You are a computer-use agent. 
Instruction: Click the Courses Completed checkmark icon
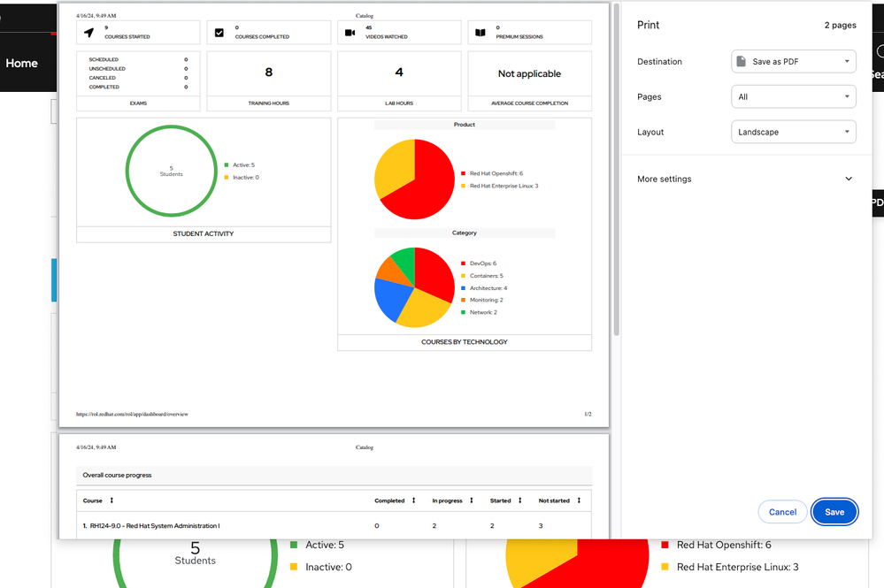[x=219, y=33]
